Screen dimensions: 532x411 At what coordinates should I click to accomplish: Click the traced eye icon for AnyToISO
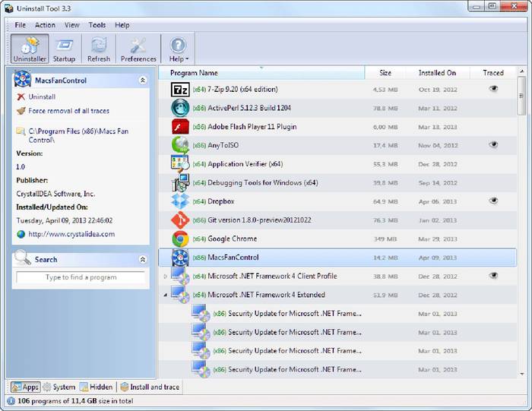[x=493, y=144]
